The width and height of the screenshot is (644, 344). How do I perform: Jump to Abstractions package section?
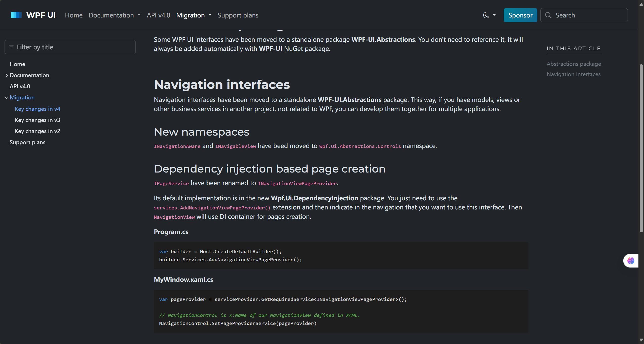pos(574,64)
